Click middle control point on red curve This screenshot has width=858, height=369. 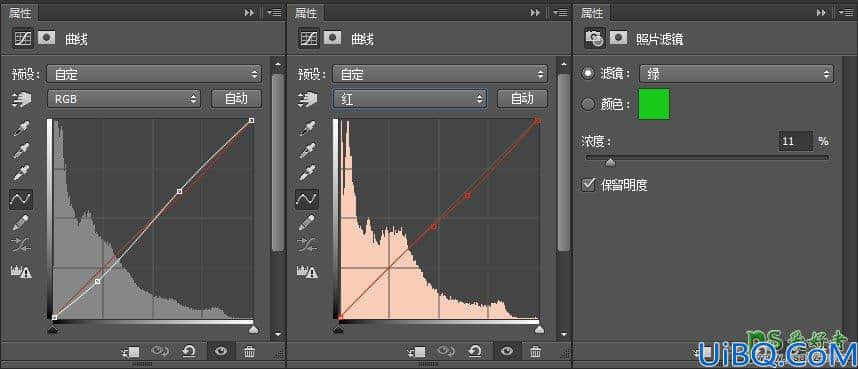pos(434,226)
